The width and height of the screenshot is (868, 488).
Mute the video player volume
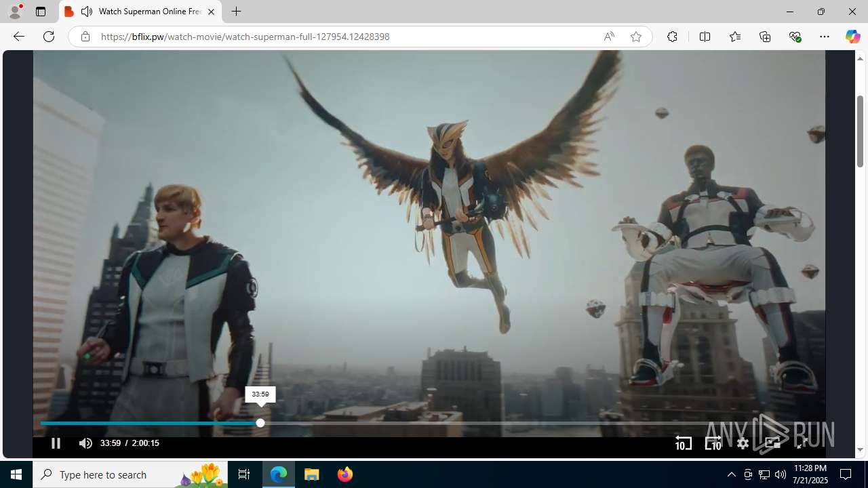pyautogui.click(x=85, y=443)
